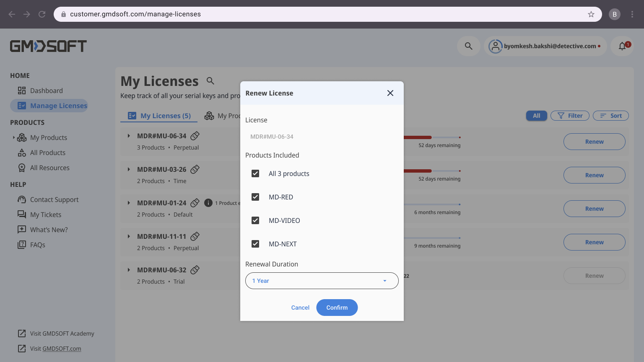Viewport: 644px width, 362px height.
Task: Expand license row MDR#MU-06-34
Action: (129, 136)
